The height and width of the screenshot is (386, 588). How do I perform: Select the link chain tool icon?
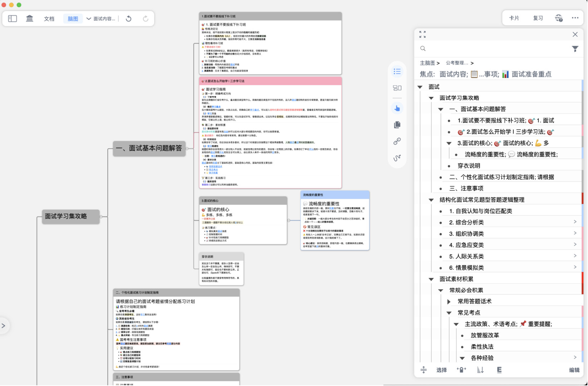(397, 141)
